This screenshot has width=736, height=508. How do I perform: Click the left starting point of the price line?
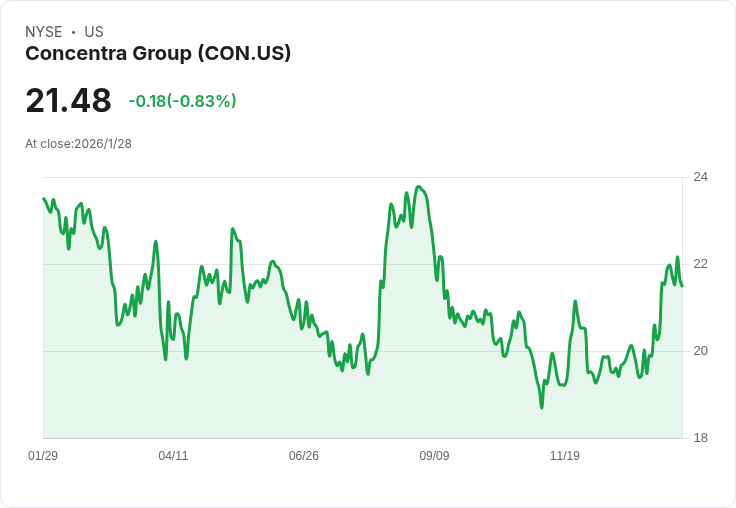click(x=44, y=199)
